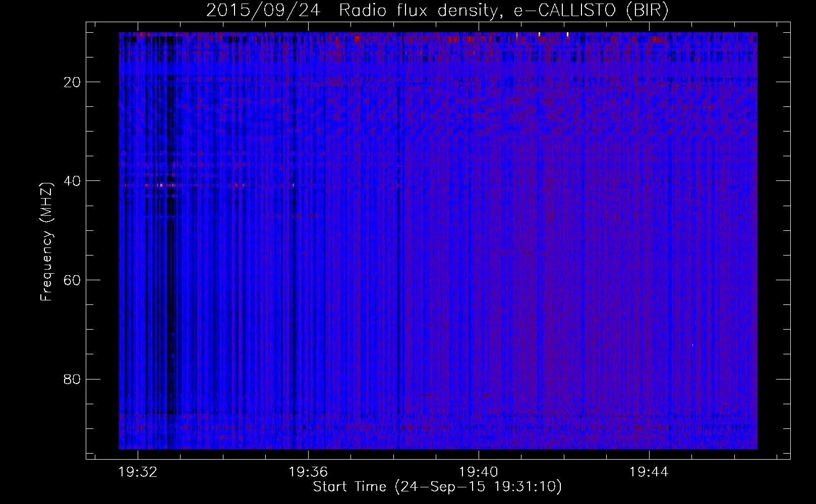Select the 'Frequency (MHZ)' axis label
Screen dimensions: 816x504
46,242
